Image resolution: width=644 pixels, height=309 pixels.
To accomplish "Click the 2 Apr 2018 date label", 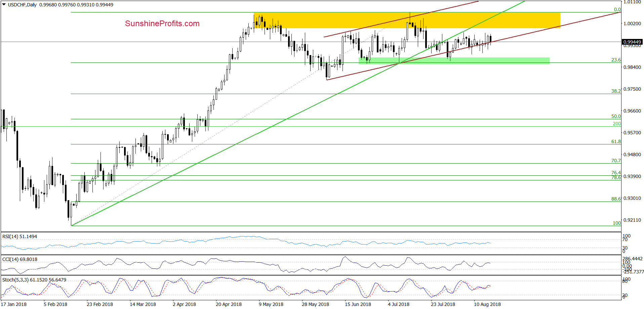I will 184,304.
